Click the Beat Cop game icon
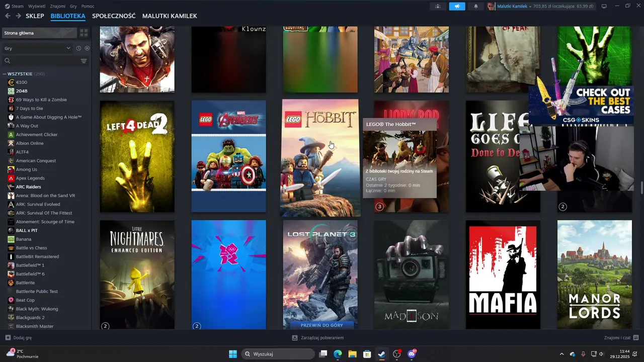This screenshot has height=362, width=644. pyautogui.click(x=11, y=300)
